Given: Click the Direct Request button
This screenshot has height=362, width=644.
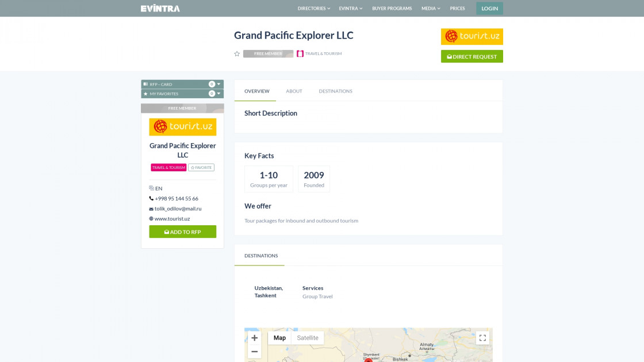Looking at the screenshot, I should point(471,56).
